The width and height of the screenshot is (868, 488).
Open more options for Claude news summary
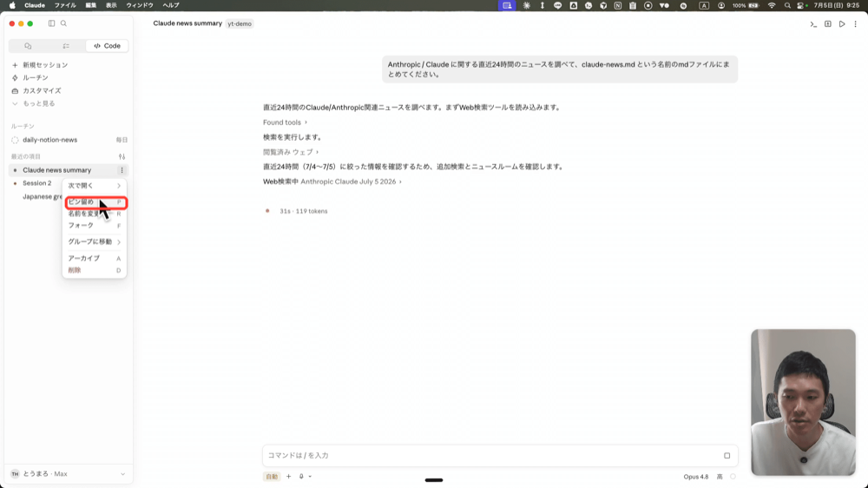point(122,170)
